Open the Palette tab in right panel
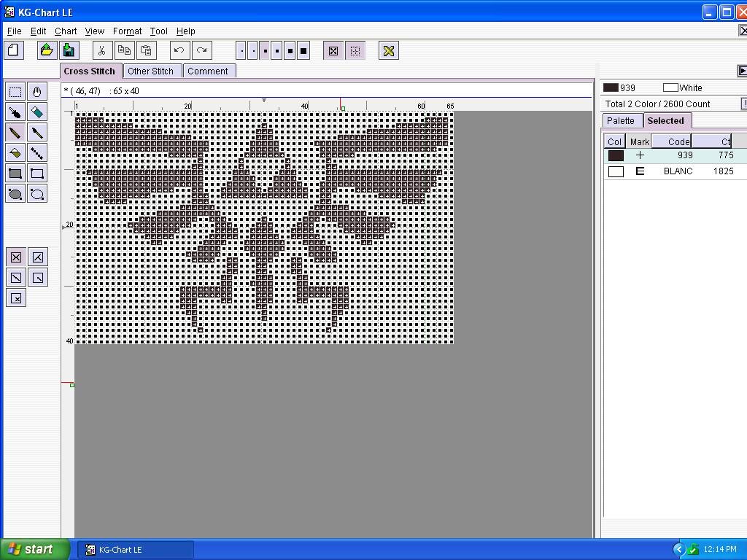Viewport: 747px width, 560px height. pos(621,120)
